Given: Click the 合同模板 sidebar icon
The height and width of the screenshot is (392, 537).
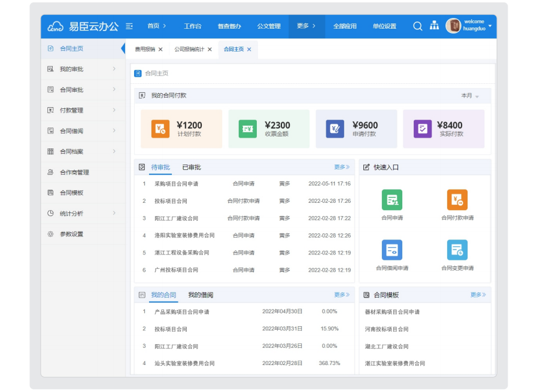Looking at the screenshot, I should [50, 193].
